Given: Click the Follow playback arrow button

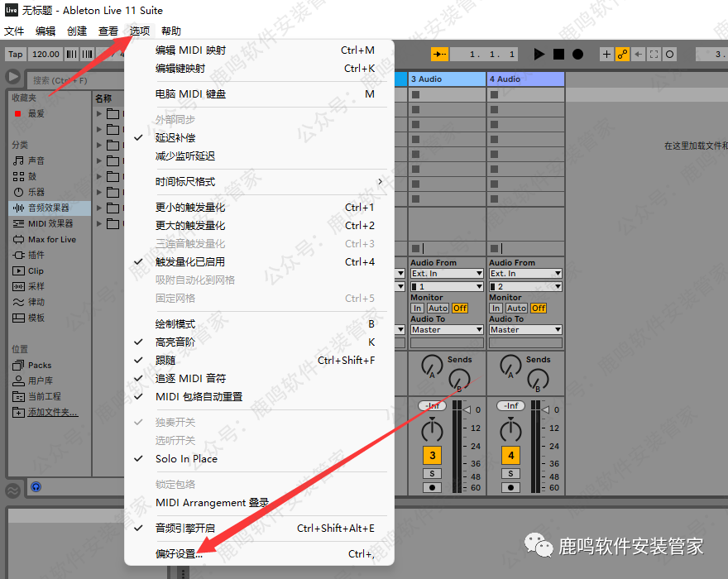Looking at the screenshot, I should (439, 55).
